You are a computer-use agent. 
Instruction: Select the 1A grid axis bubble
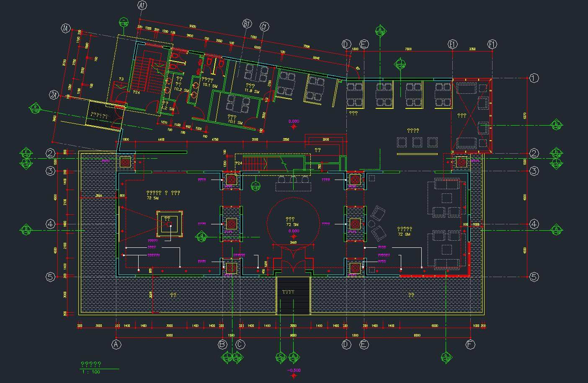[65, 29]
